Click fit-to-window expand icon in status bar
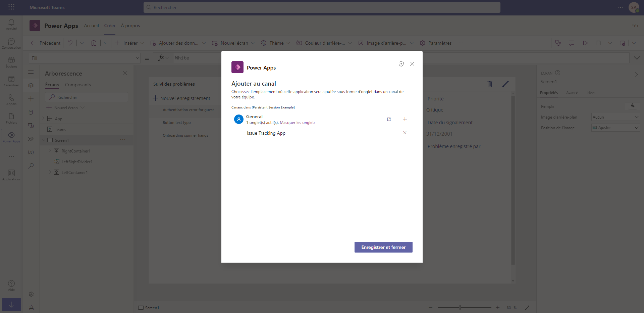Image resolution: width=644 pixels, height=313 pixels. [x=527, y=307]
